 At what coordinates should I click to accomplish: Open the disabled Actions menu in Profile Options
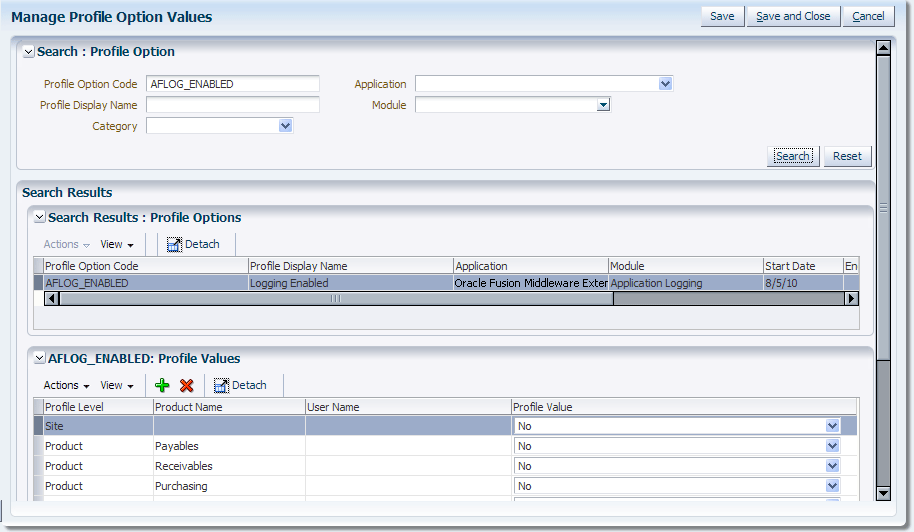click(x=66, y=244)
